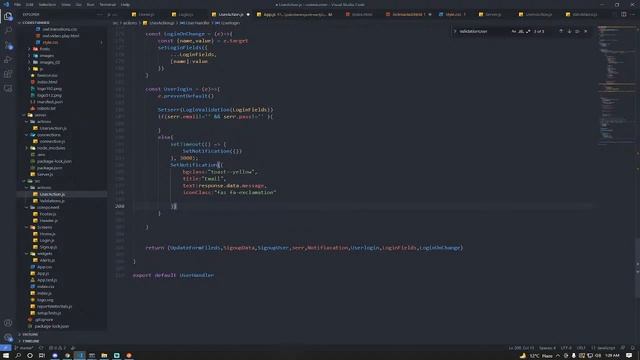Click the find widget next match arrow
The width and height of the screenshot is (640, 360).
coord(569,31)
